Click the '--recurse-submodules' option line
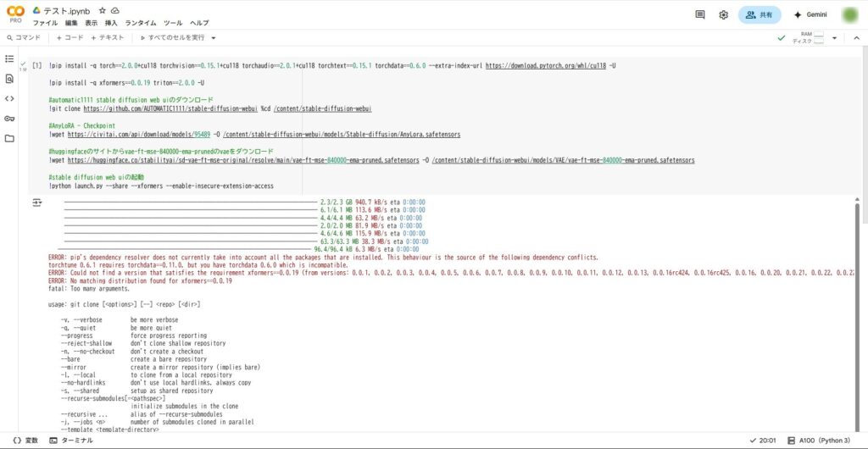Viewport: 868px width, 449px height. (113, 398)
